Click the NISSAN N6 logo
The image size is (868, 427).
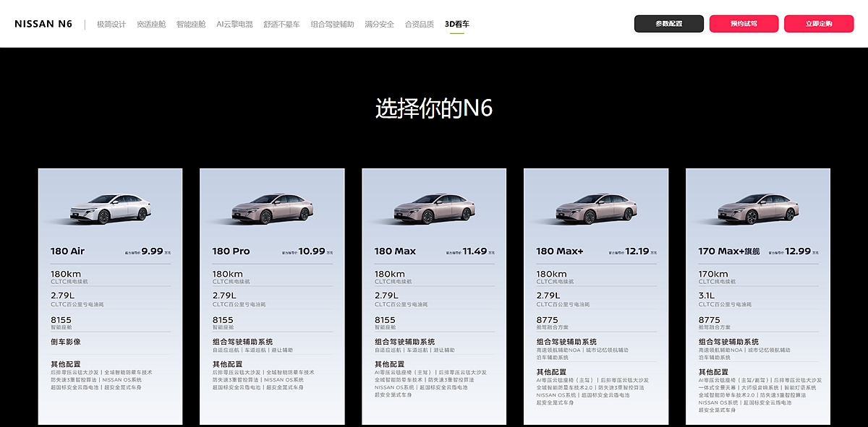coord(43,24)
